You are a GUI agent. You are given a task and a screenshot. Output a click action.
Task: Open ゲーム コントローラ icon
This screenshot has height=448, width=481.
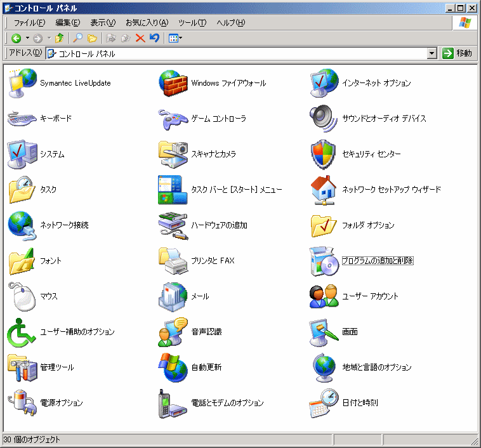coord(173,119)
